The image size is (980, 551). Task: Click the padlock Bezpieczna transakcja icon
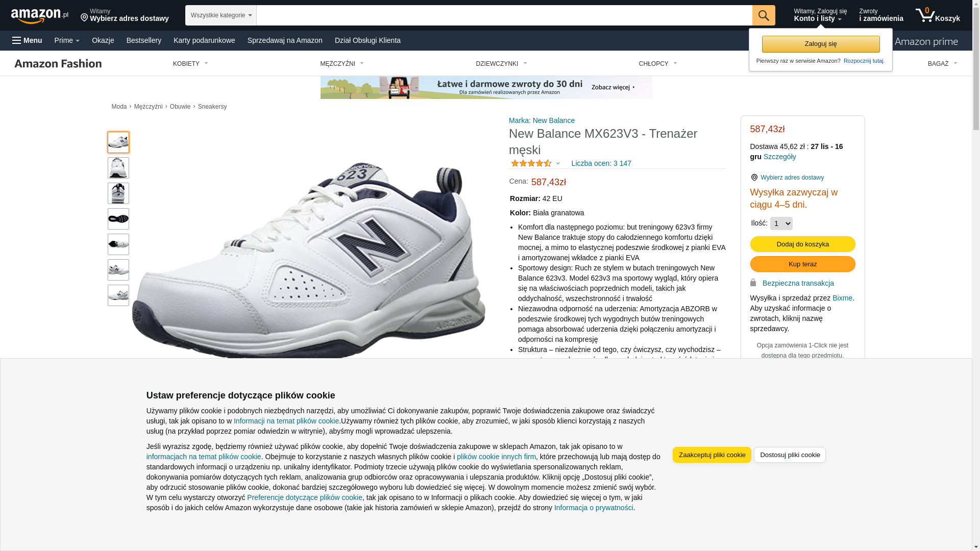(x=753, y=283)
